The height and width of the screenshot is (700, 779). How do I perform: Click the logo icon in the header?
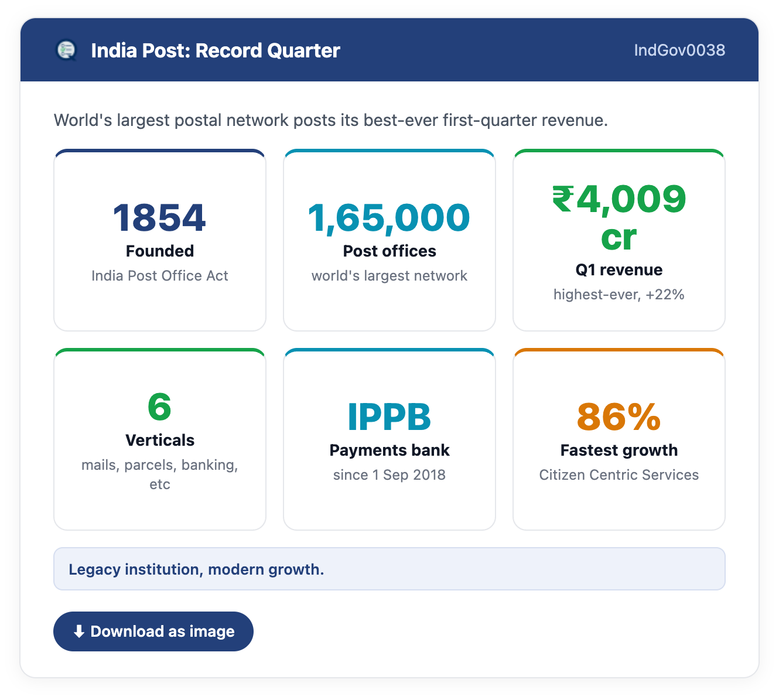point(66,50)
